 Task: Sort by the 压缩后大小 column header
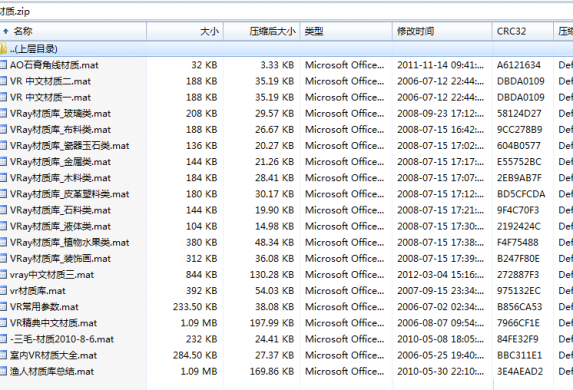click(262, 31)
